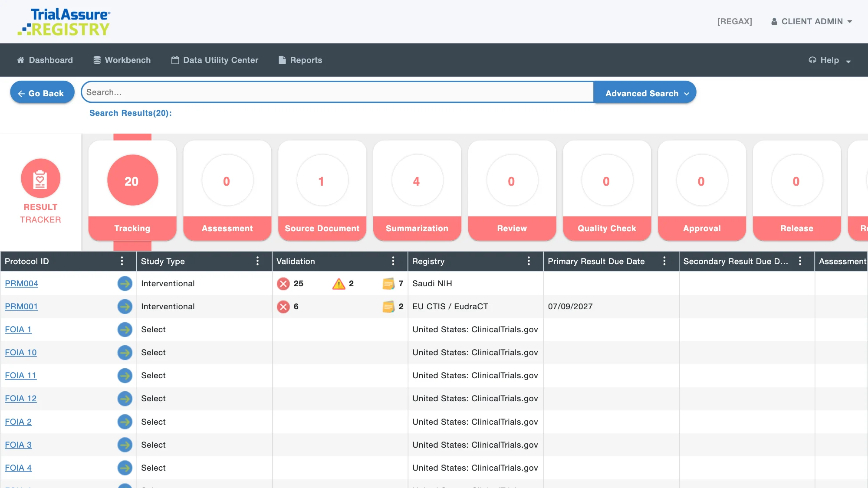The height and width of the screenshot is (488, 868).
Task: Open Study Type column menu
Action: click(x=258, y=261)
